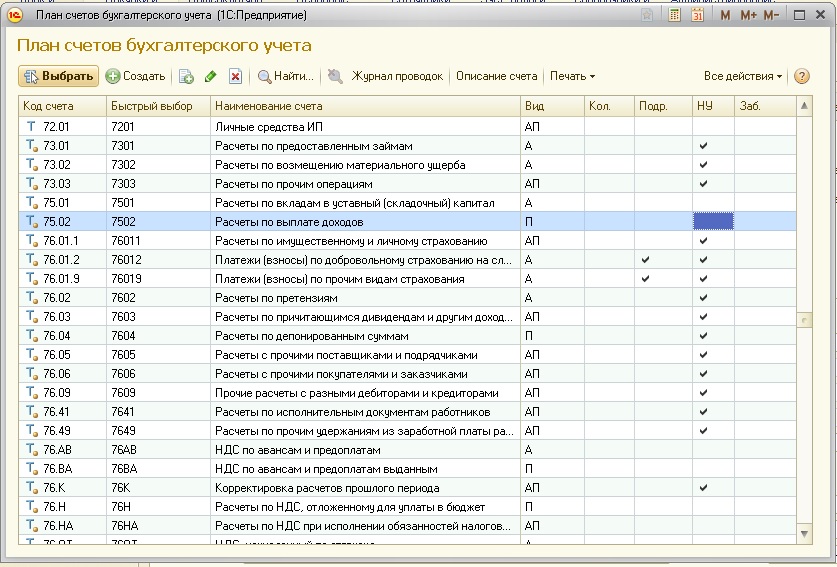Open the help question mark icon
The height and width of the screenshot is (567, 837).
(x=801, y=76)
